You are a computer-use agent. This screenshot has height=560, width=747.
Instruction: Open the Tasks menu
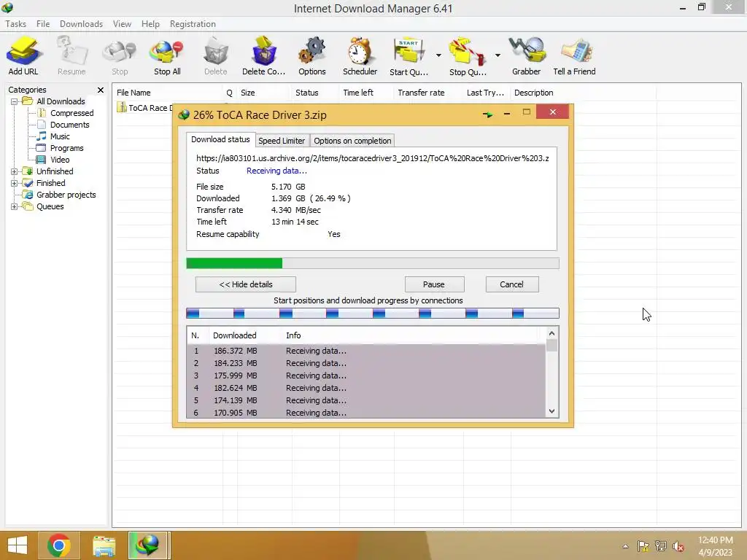click(x=16, y=24)
